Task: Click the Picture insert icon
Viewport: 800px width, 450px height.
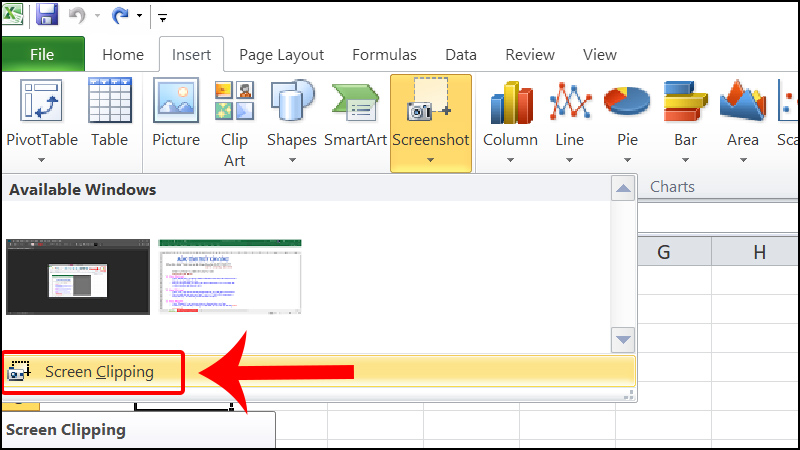Action: pyautogui.click(x=176, y=102)
